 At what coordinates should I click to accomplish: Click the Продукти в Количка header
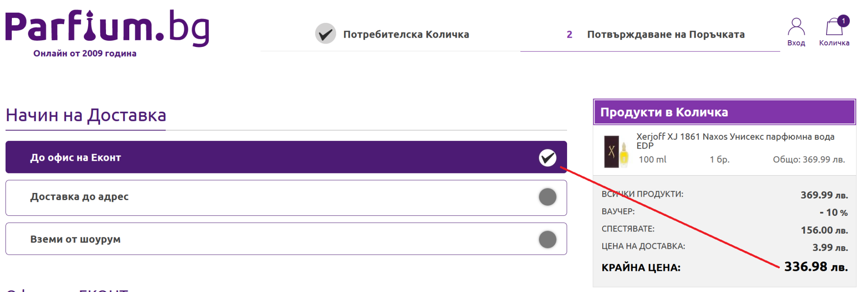point(724,112)
